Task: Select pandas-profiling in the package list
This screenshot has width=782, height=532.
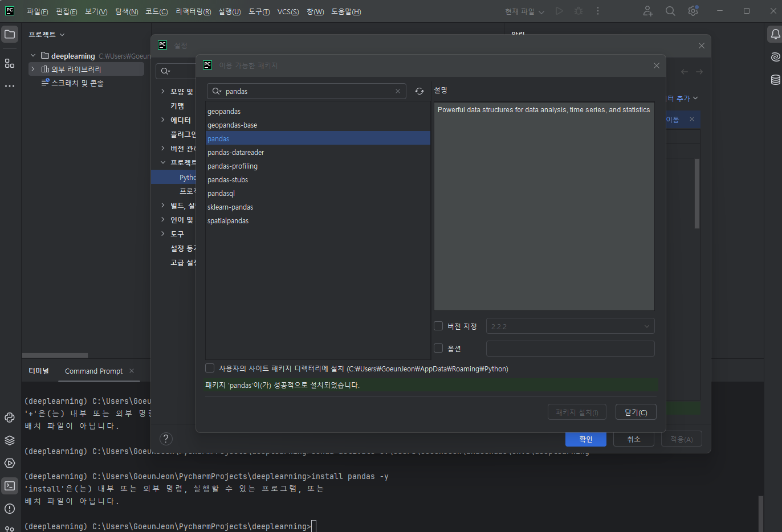Action: point(318,166)
